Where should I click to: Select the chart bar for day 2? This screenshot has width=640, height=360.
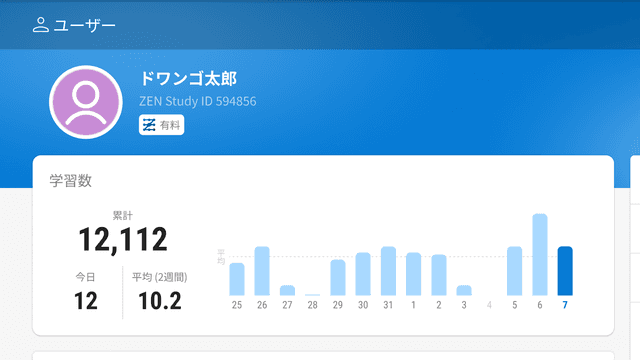(x=439, y=275)
